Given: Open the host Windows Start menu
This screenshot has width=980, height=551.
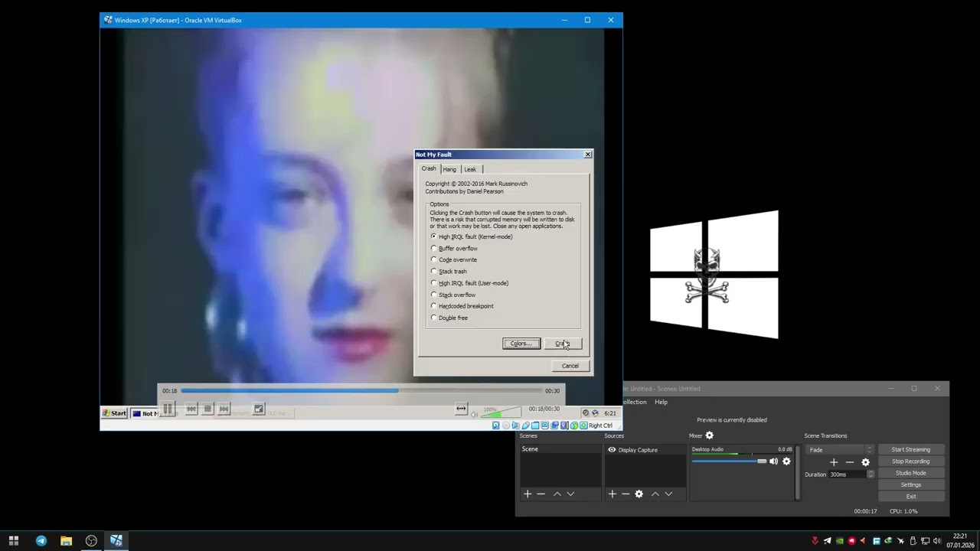Looking at the screenshot, I should click(x=13, y=540).
